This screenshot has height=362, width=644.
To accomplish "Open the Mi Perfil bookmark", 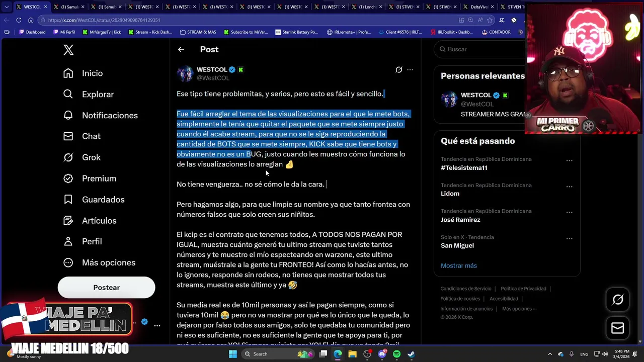I will (x=63, y=32).
